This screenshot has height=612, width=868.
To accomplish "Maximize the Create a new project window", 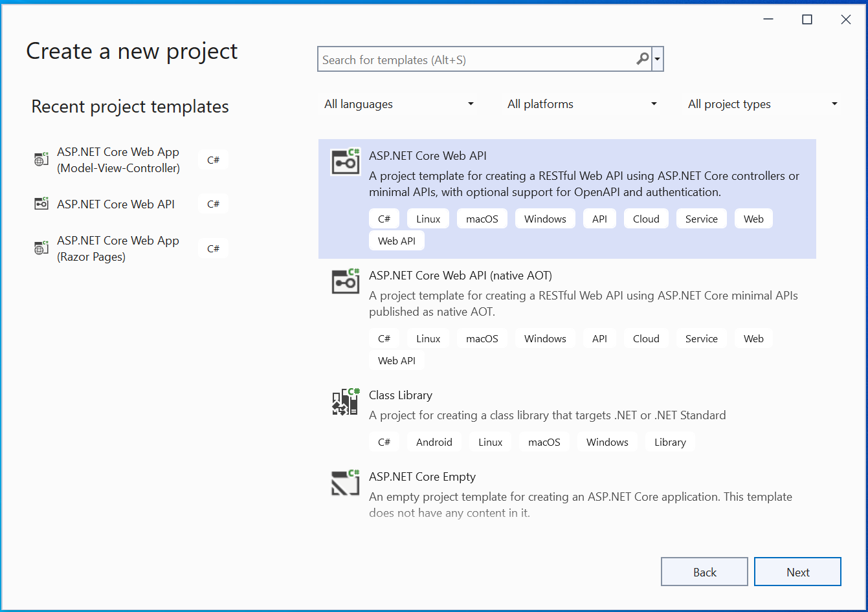I will 807,19.
